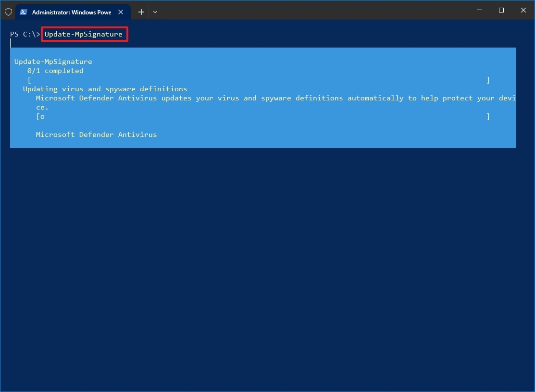
Task: Click the 'PS C:\>' prompt
Action: [x=25, y=34]
